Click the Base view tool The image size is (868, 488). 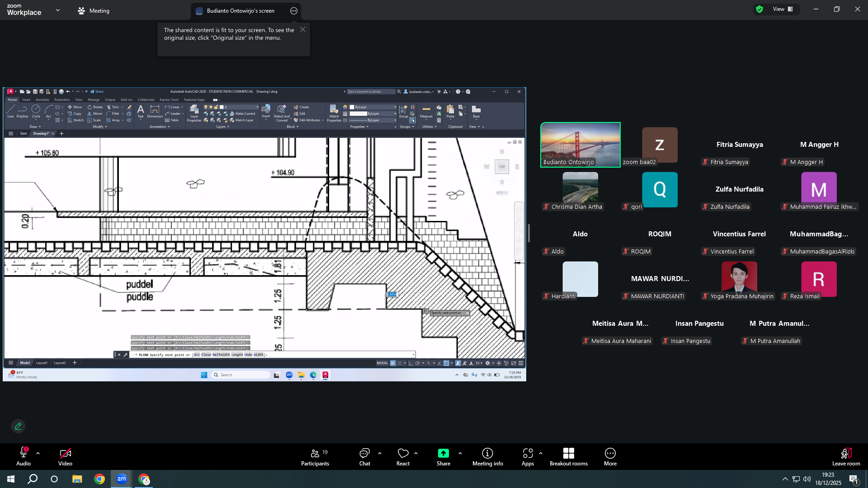(x=476, y=112)
